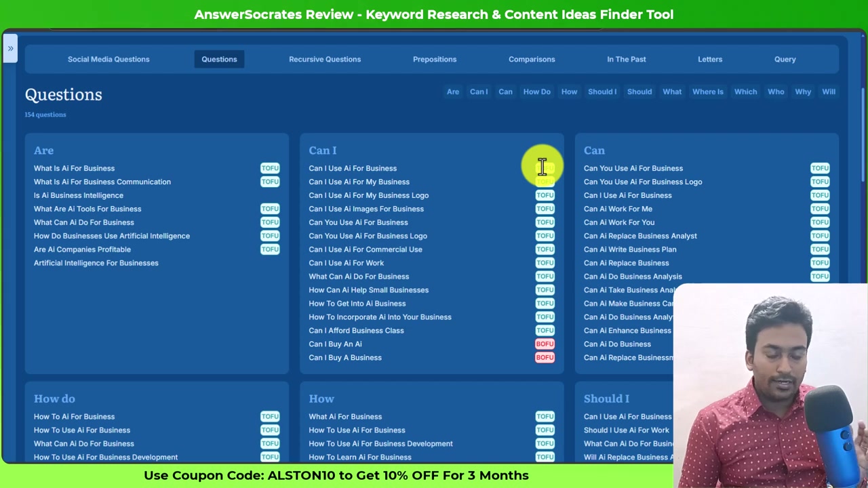
Task: Click BOFU tag next to 'Can I Buy A Business'
Action: 545,358
